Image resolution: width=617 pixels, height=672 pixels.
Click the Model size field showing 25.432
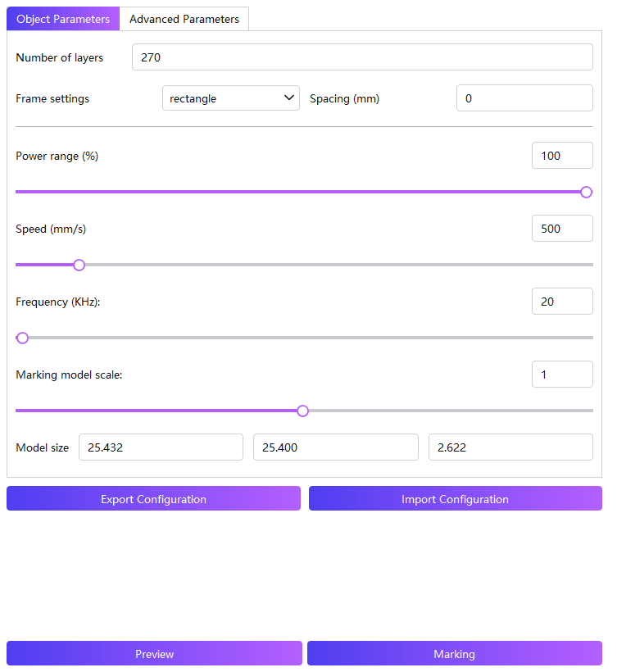coord(161,447)
